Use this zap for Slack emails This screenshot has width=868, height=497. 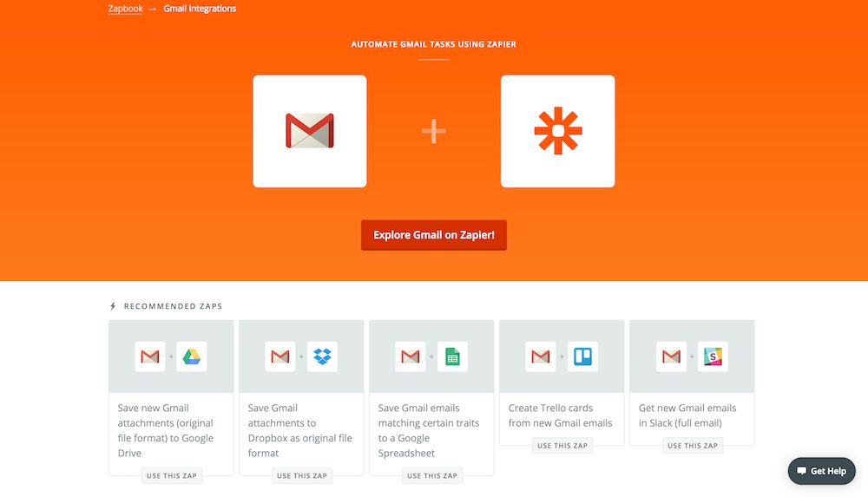[692, 446]
